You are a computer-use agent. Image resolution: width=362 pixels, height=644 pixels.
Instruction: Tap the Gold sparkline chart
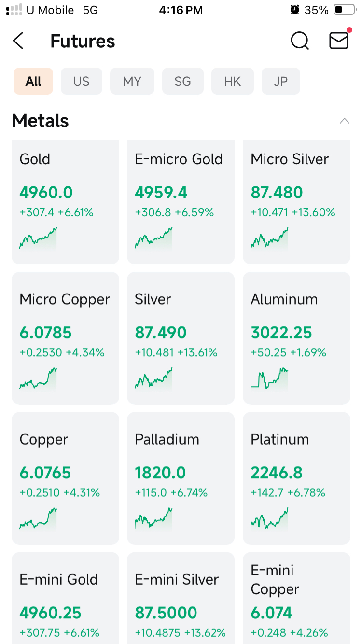point(38,238)
